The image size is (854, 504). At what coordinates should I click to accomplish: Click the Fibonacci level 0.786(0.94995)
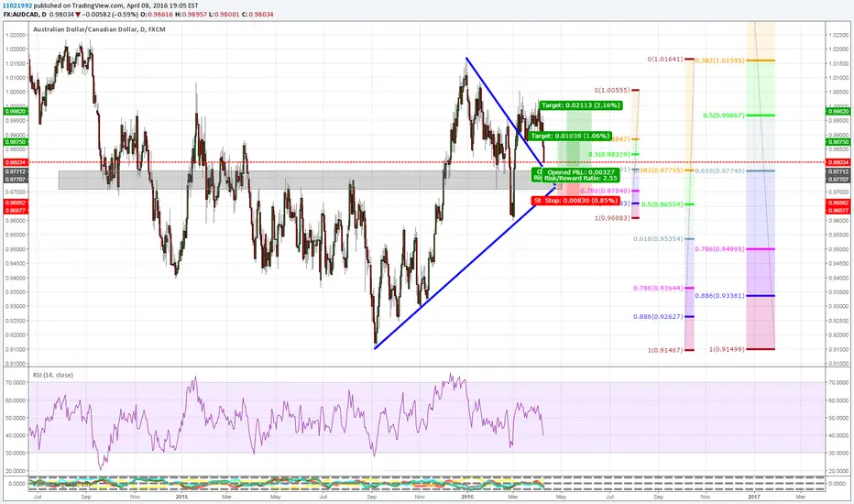pos(720,249)
